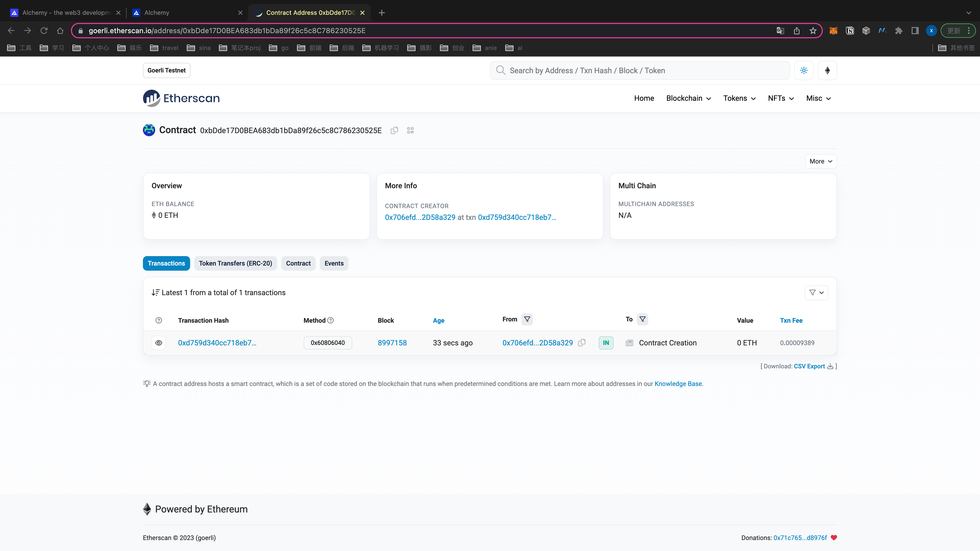Open the Notion web clipper extension
980x551 pixels.
[850, 31]
